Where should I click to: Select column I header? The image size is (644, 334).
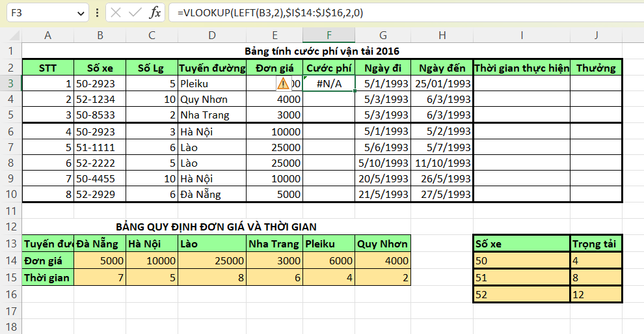pos(522,35)
